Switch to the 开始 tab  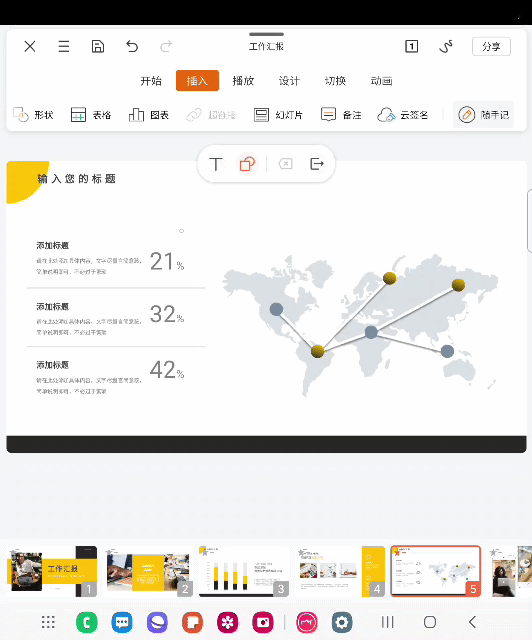click(x=151, y=81)
